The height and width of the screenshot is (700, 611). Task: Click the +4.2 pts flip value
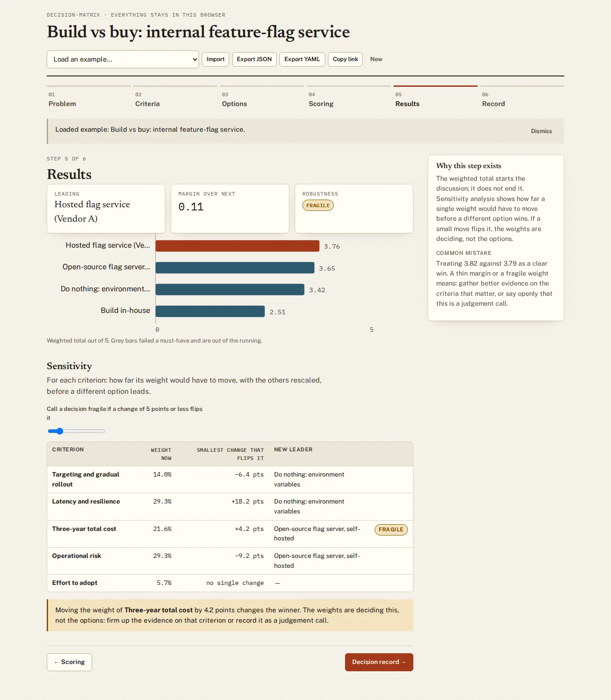tap(249, 529)
